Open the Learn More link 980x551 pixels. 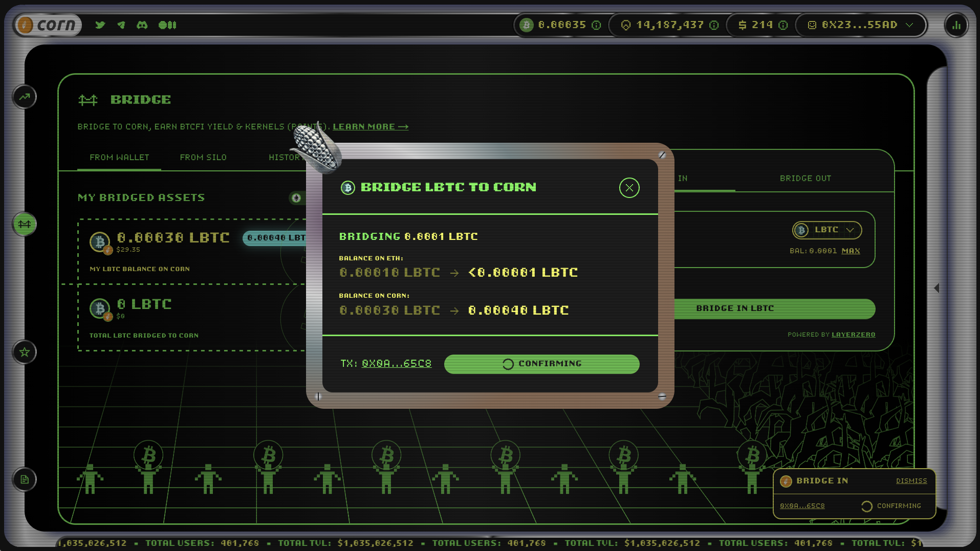pos(371,126)
